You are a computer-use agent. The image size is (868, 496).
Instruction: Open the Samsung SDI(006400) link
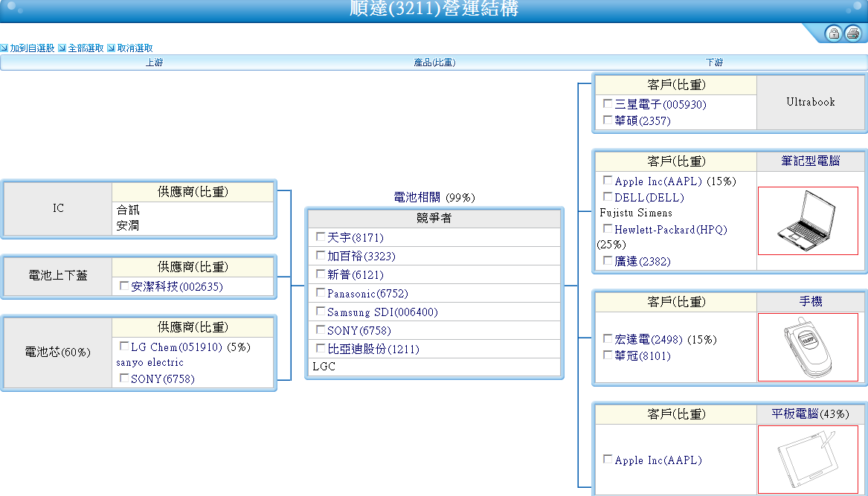click(382, 312)
